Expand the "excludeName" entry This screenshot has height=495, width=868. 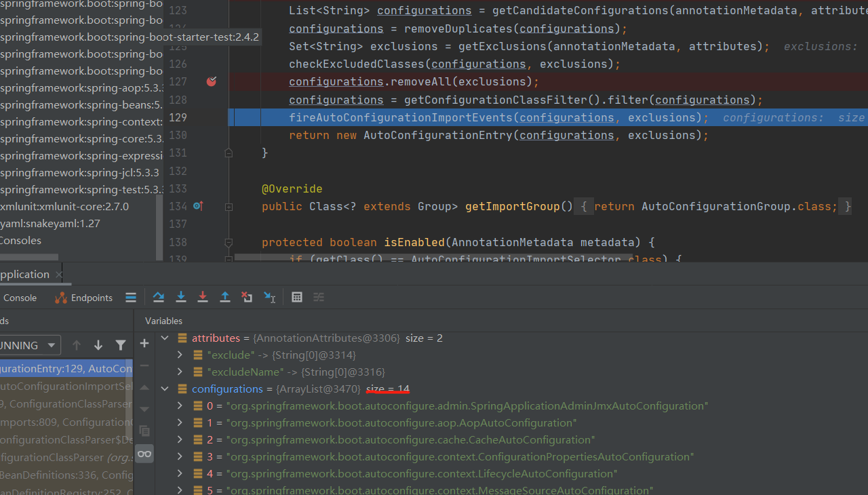(180, 372)
